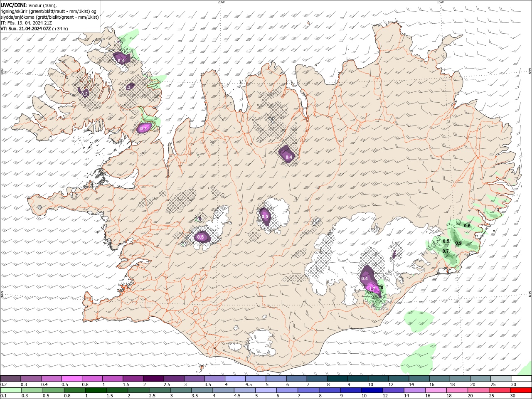The height and width of the screenshot is (399, 532).
Task: Click the '15W' longitude label
Action: [x=440, y=2]
